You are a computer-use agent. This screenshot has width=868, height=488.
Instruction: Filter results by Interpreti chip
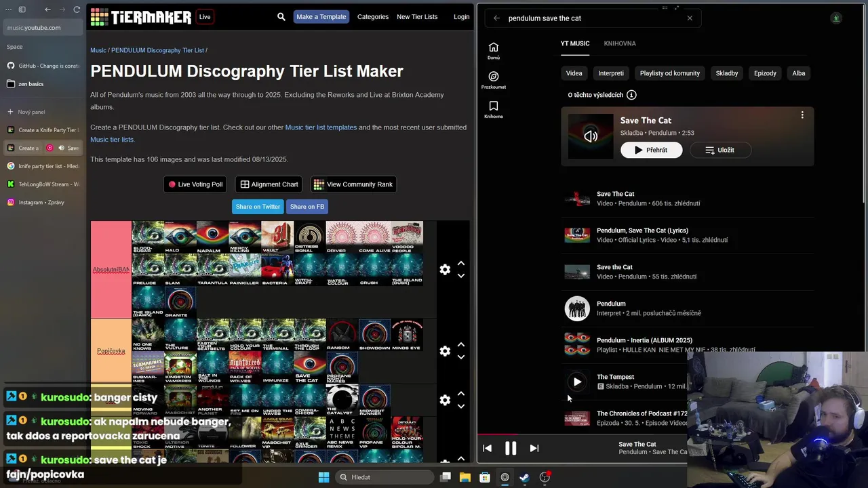(611, 73)
